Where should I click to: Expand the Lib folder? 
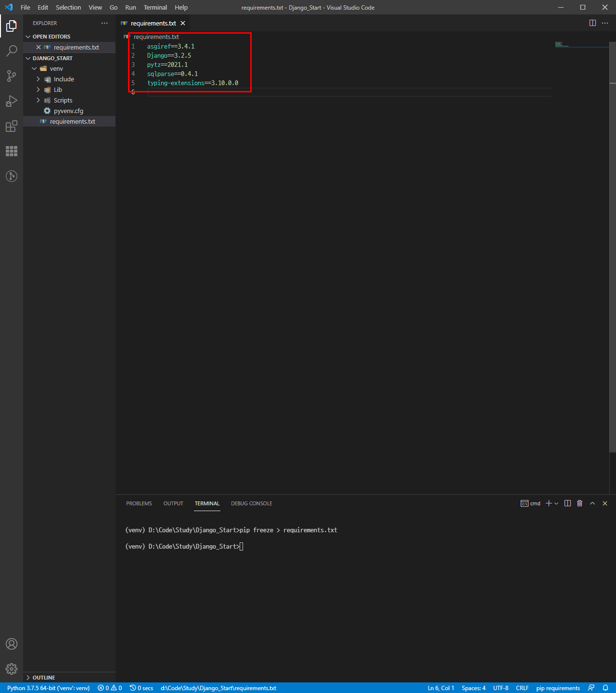tap(69, 90)
